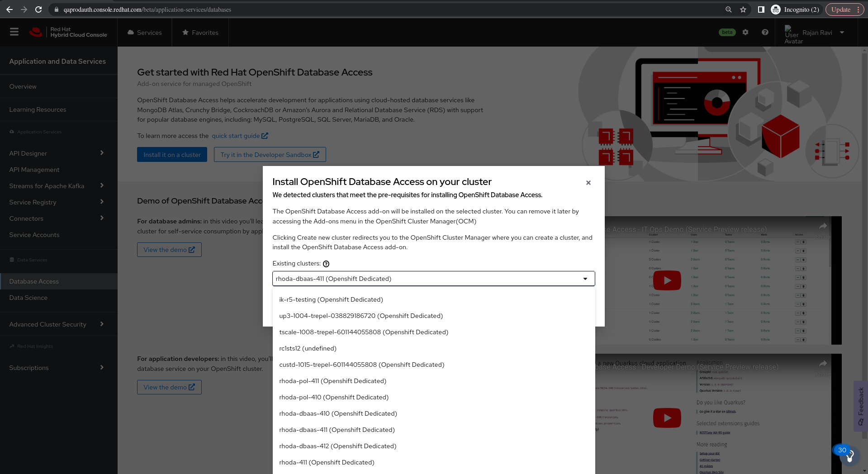Select Database Access in the sidebar
The width and height of the screenshot is (868, 474).
pos(58,281)
